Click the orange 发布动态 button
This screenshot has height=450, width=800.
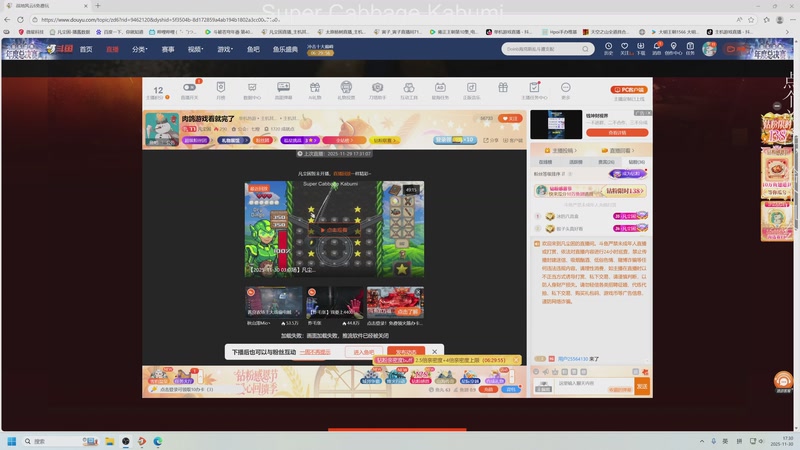406,352
